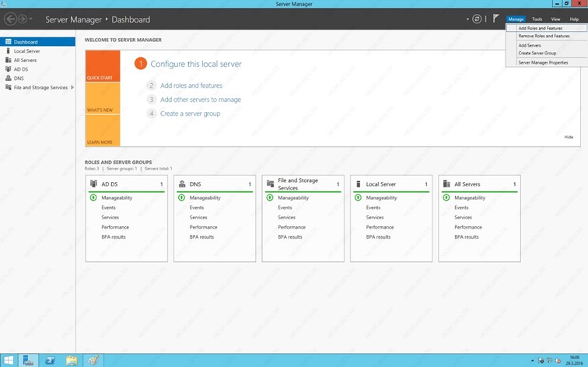
Task: Open dropdown arrow beside refresh icon
Action: click(467, 19)
